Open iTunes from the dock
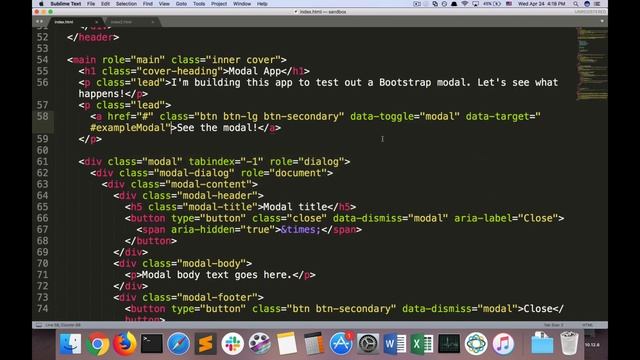 click(x=503, y=344)
